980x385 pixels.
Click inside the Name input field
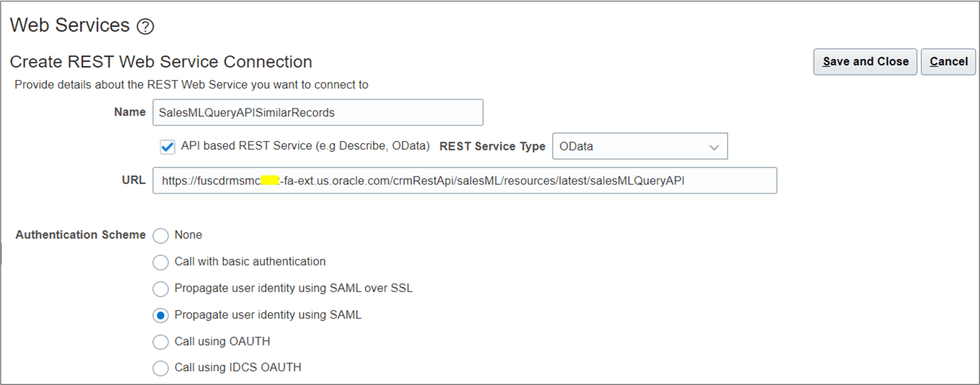[317, 112]
